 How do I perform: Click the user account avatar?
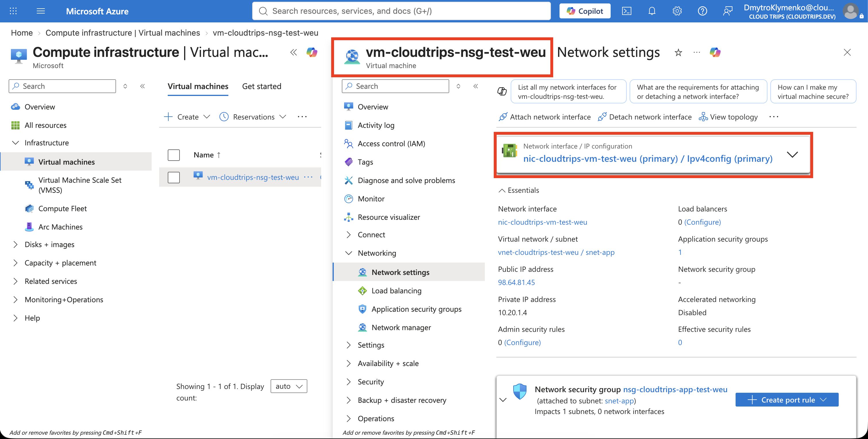pos(850,11)
